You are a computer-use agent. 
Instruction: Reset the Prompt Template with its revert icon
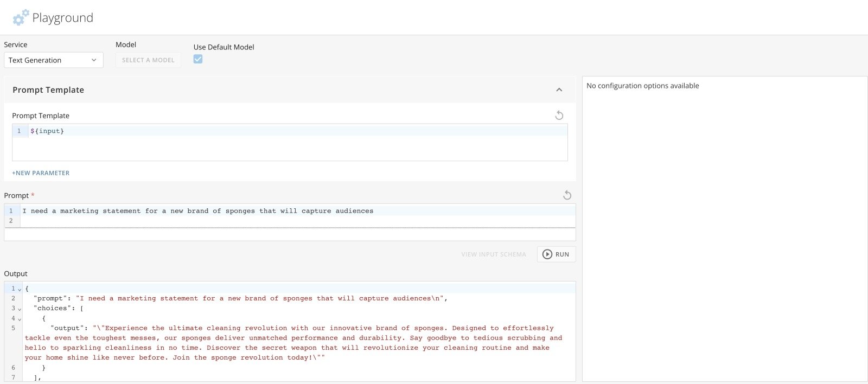pyautogui.click(x=559, y=115)
